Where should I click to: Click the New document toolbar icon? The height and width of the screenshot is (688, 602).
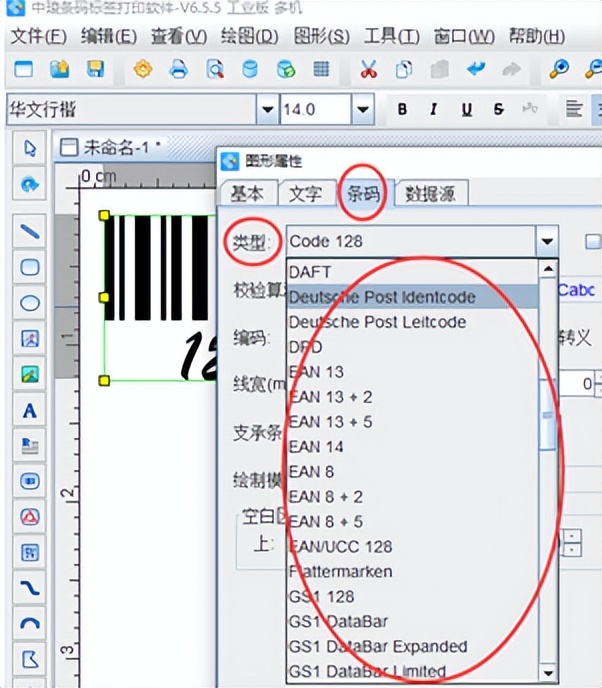tap(24, 69)
